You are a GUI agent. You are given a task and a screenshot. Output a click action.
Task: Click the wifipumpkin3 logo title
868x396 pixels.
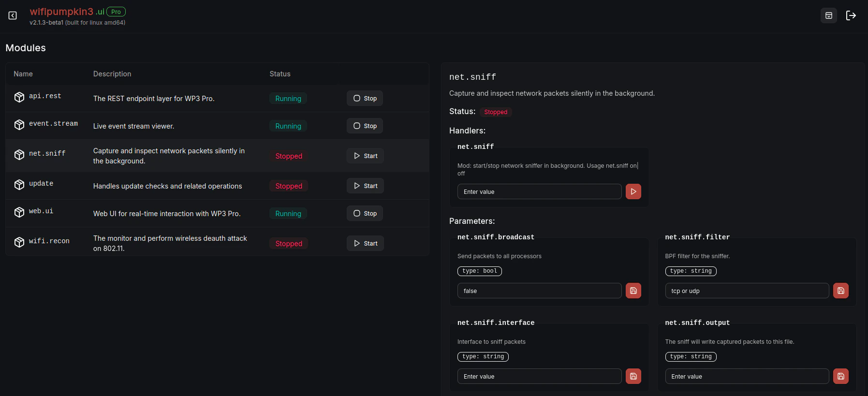(61, 12)
